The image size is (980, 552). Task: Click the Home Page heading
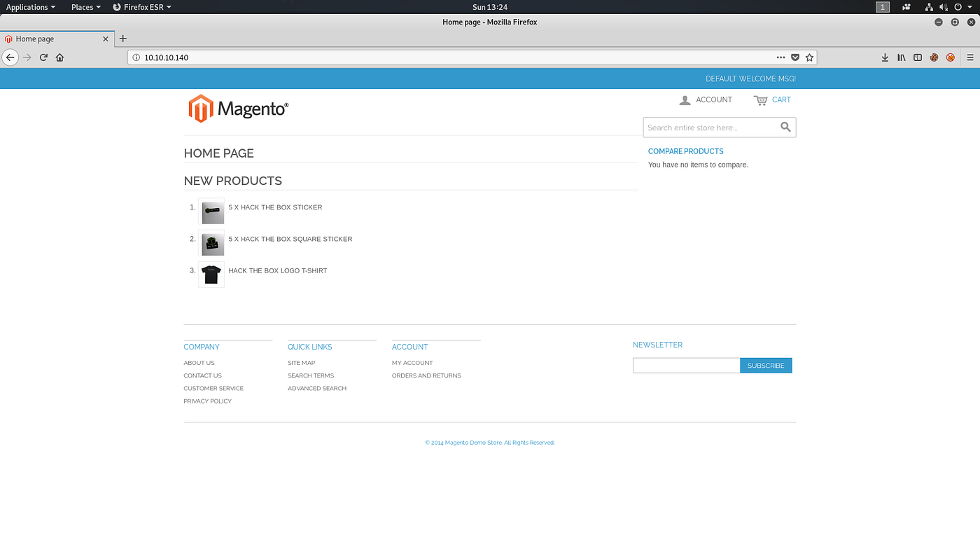(219, 153)
